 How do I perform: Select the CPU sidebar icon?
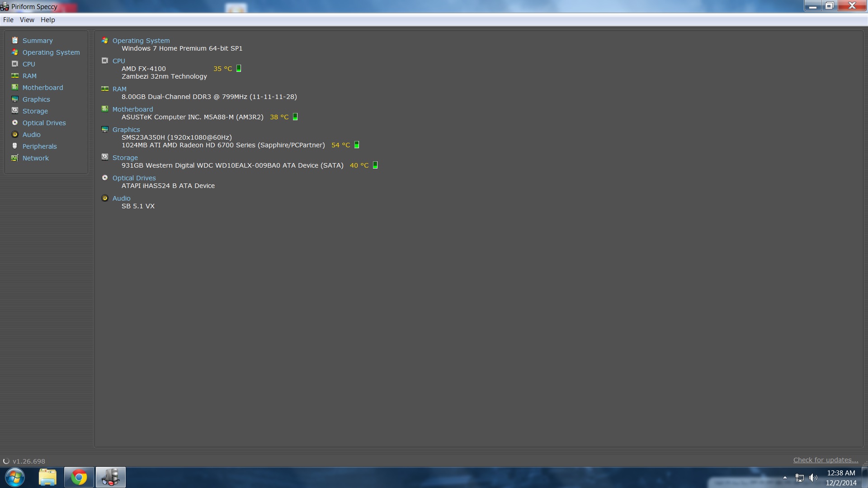pos(15,64)
